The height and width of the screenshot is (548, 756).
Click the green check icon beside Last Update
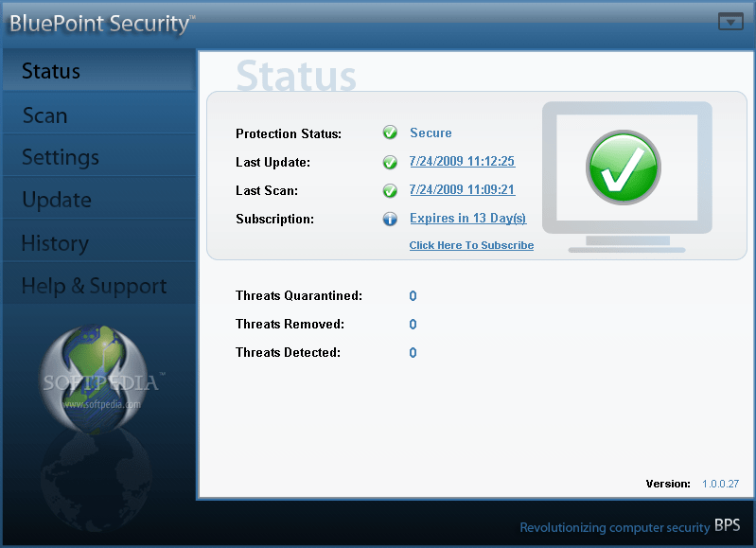click(390, 163)
